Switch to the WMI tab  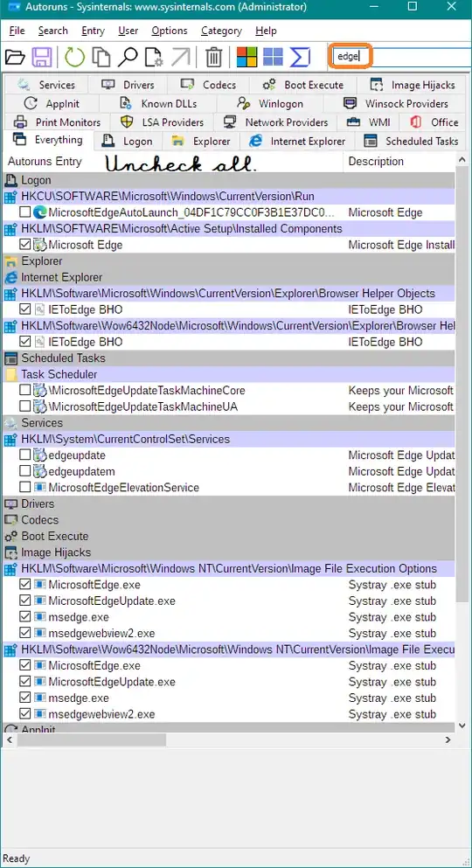coord(369,122)
